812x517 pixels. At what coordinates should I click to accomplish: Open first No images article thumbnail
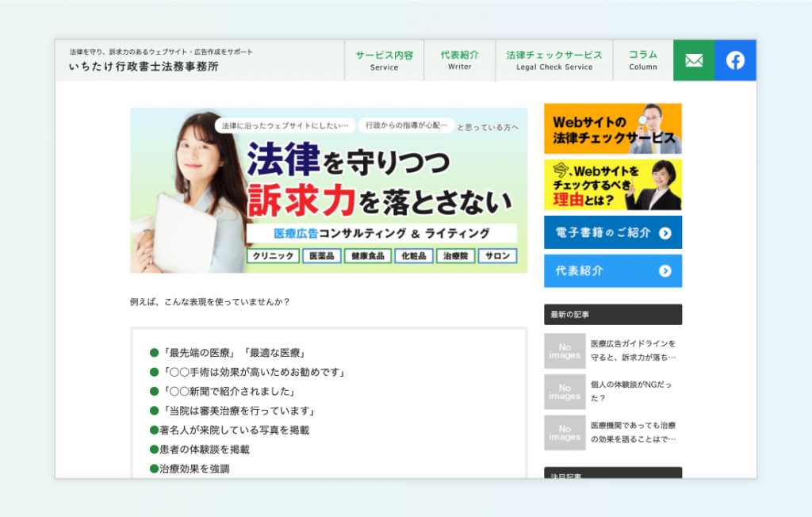click(x=565, y=350)
